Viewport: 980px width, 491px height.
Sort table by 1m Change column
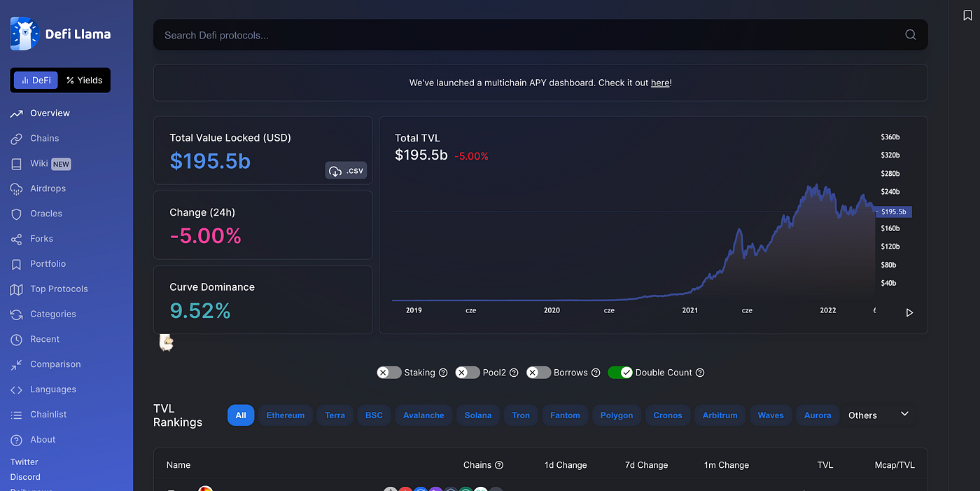727,465
